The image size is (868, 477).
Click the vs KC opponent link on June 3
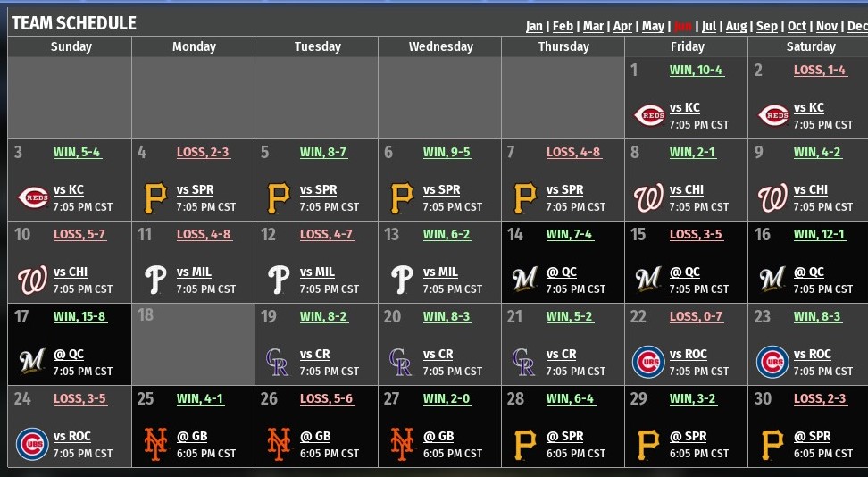coord(69,189)
